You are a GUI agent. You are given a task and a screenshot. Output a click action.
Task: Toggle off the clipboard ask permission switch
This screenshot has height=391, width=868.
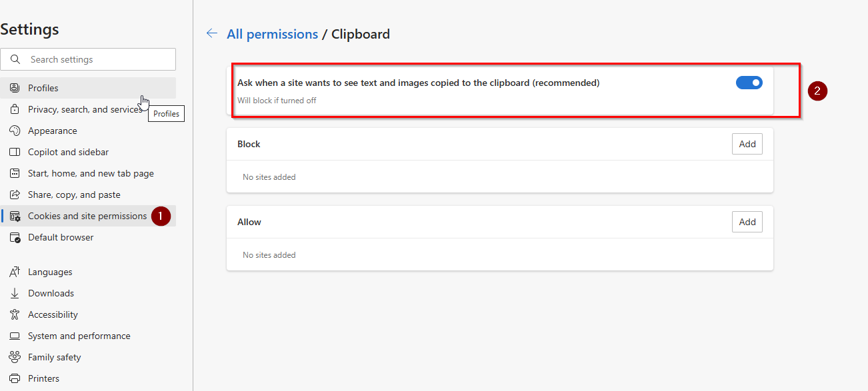coord(749,83)
